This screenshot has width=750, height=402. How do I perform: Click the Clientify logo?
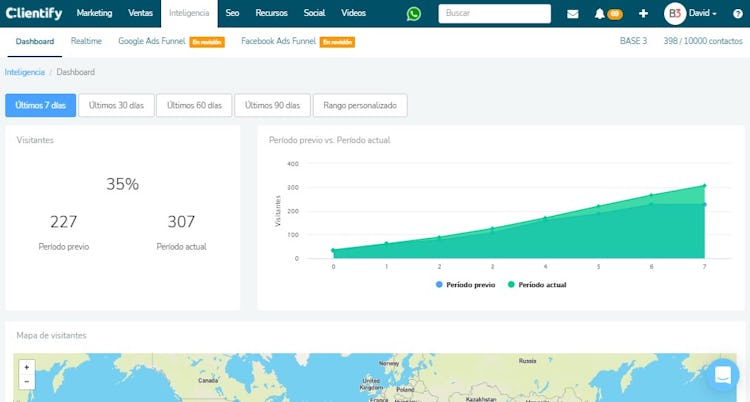point(33,13)
